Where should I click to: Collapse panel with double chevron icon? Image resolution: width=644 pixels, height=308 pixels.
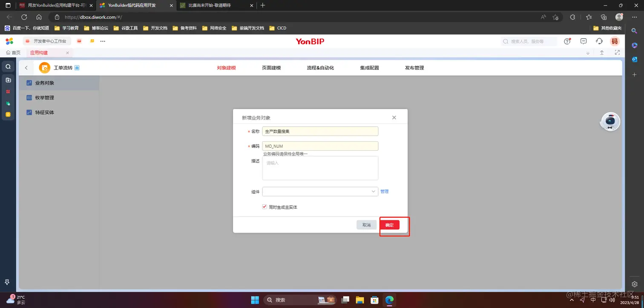(588, 52)
